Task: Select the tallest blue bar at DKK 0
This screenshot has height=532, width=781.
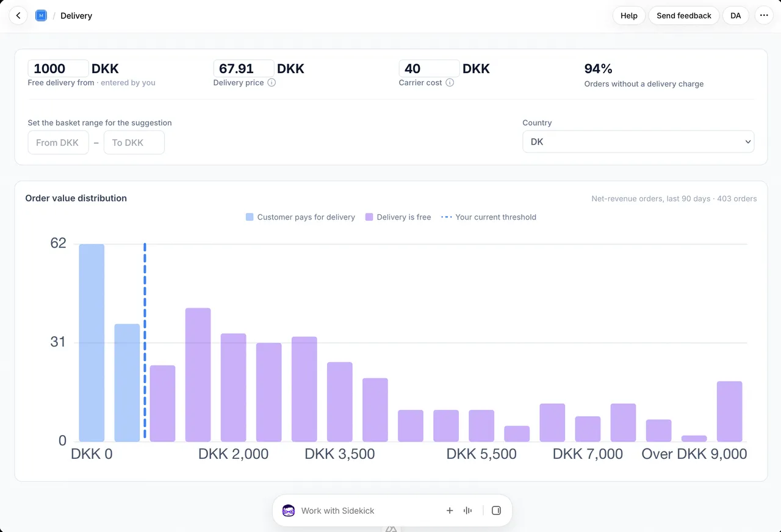Action: pos(92,343)
